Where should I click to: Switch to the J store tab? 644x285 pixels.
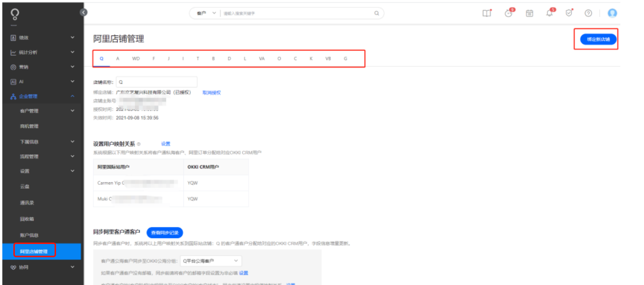(x=169, y=58)
